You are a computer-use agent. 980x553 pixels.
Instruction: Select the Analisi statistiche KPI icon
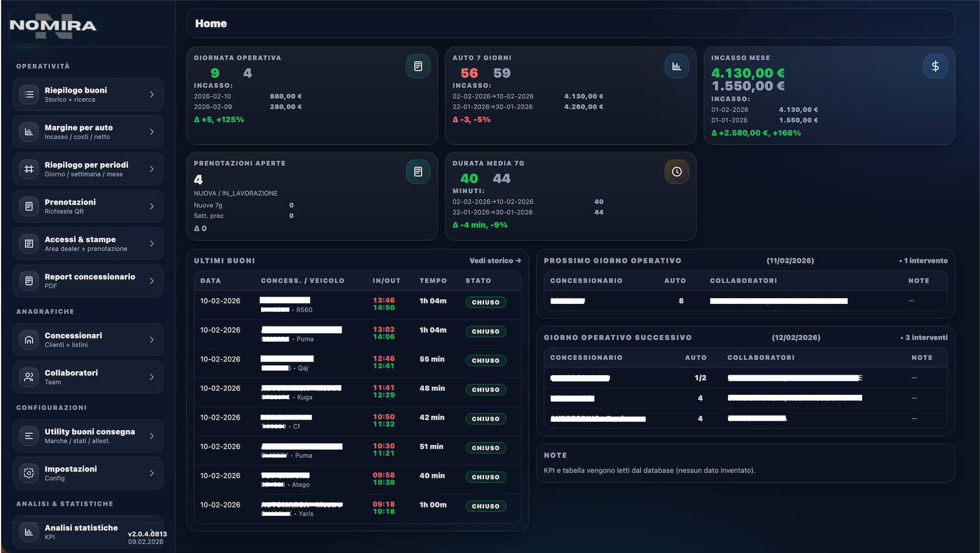tap(29, 532)
